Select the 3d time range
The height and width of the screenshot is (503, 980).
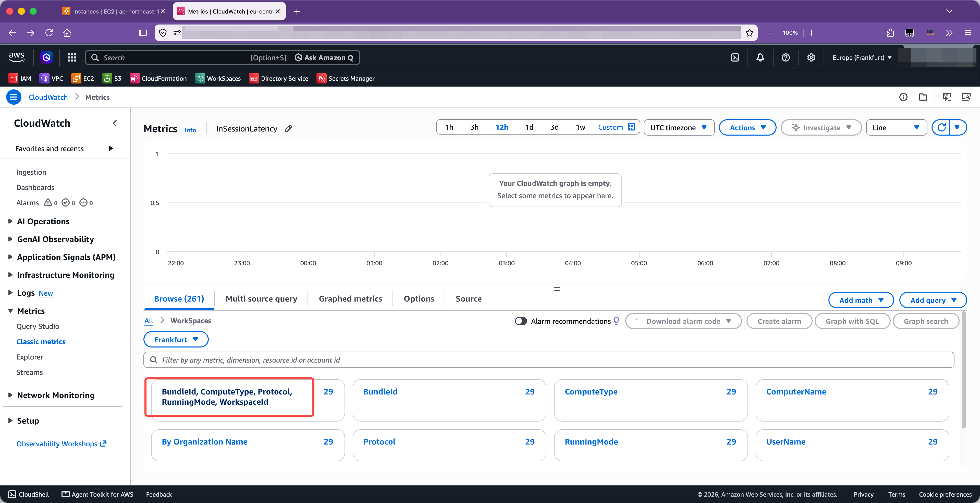(554, 127)
